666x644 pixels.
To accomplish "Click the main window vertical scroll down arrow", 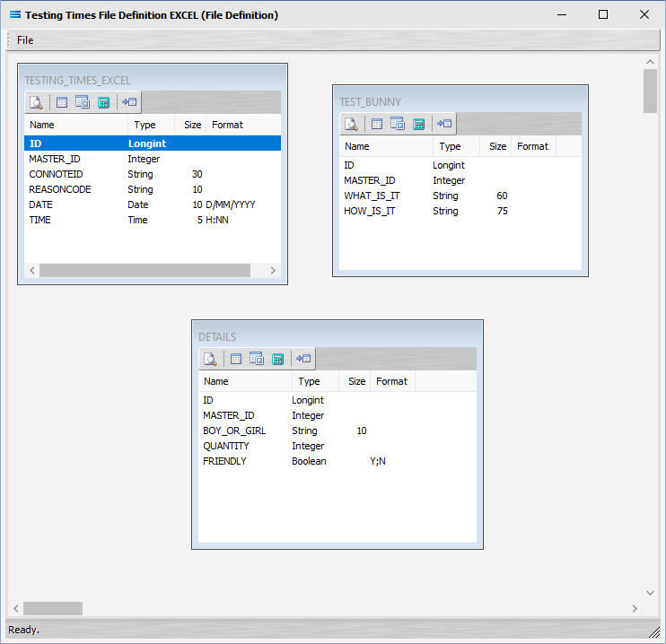I will [650, 593].
